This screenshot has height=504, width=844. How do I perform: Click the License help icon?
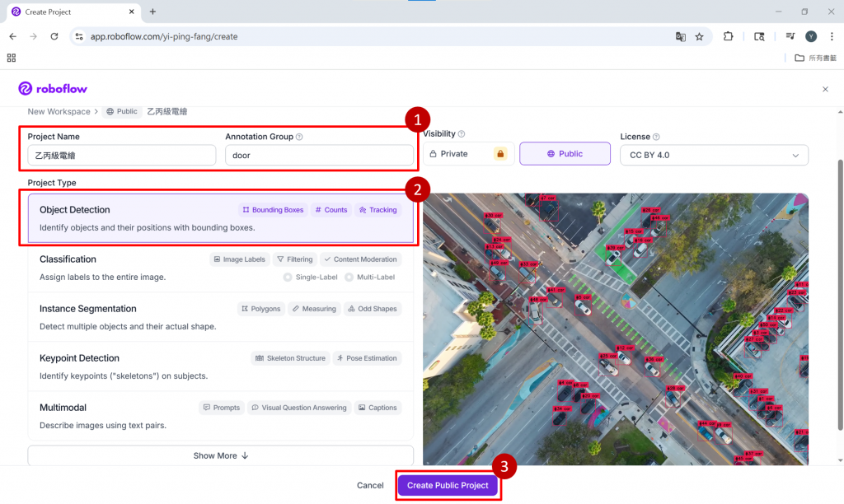coord(656,137)
